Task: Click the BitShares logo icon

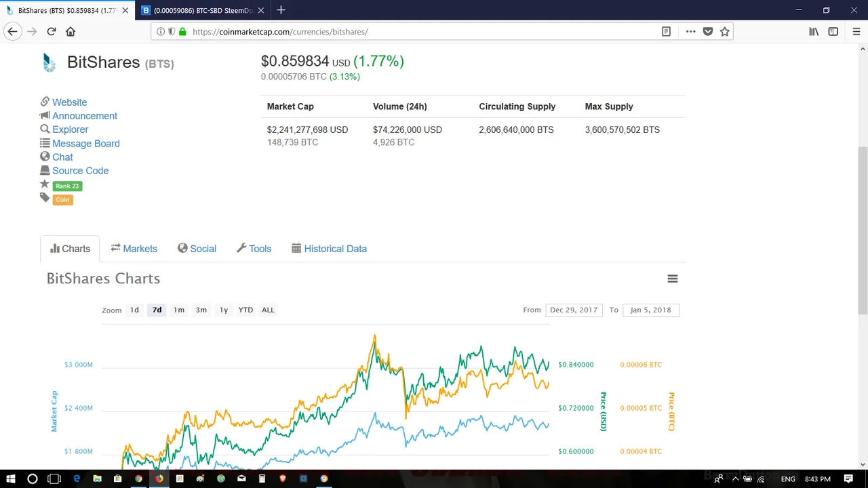Action: [49, 63]
